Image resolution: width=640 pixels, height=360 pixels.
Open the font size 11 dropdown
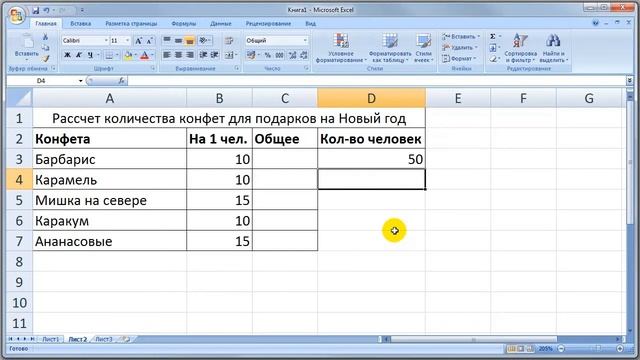[x=127, y=40]
